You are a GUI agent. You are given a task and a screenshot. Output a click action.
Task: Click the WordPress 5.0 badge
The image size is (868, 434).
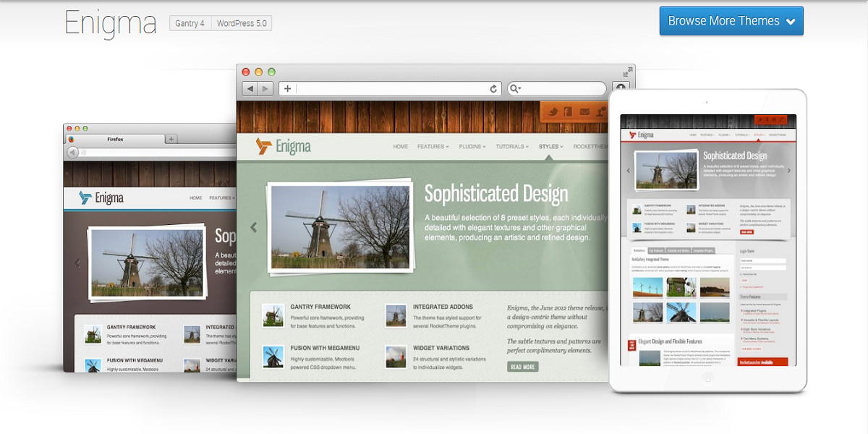[242, 23]
